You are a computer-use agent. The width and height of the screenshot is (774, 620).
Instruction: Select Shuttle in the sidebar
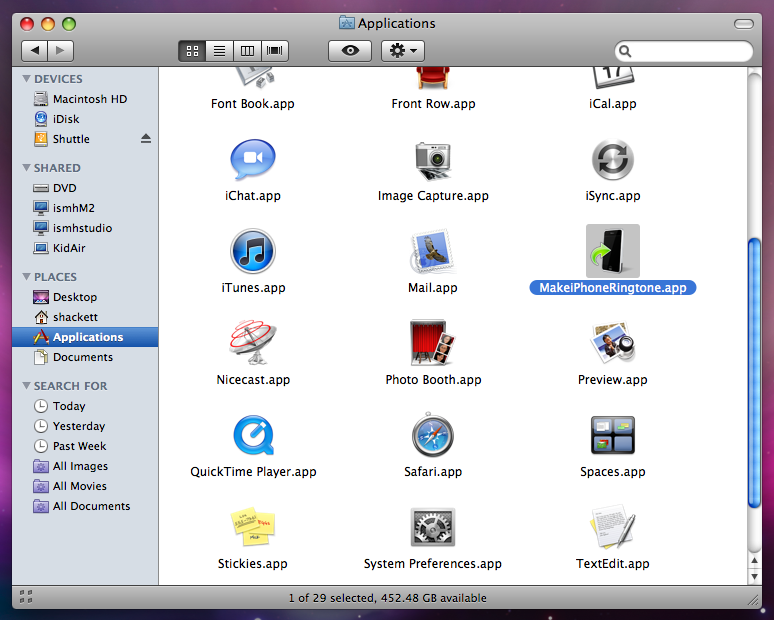[x=85, y=139]
